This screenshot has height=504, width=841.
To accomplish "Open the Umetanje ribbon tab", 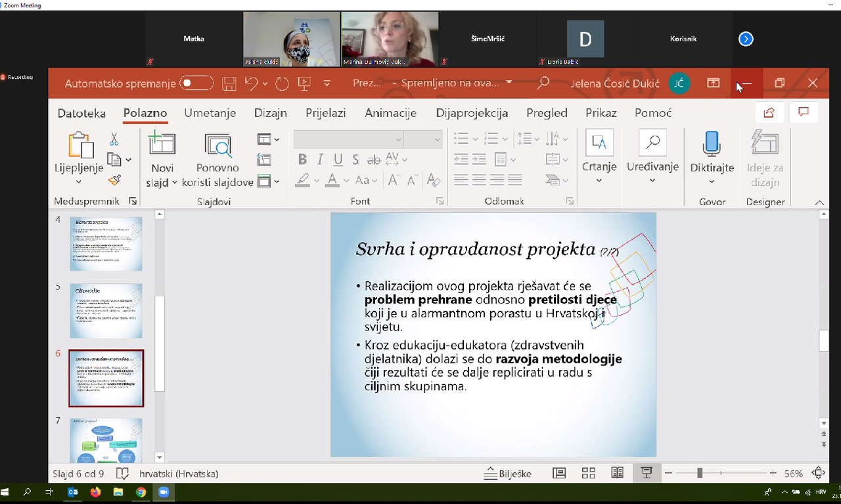I will pos(210,113).
